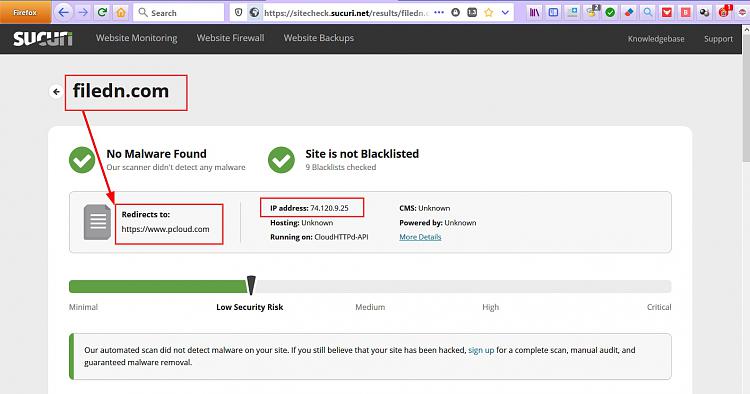The height and width of the screenshot is (394, 750).
Task: Reload the current page
Action: [102, 13]
